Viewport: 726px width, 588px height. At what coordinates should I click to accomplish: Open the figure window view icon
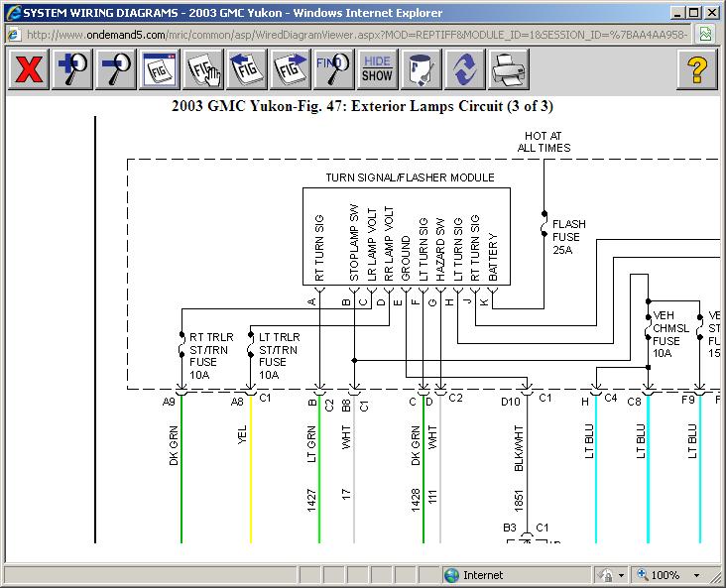[x=160, y=69]
